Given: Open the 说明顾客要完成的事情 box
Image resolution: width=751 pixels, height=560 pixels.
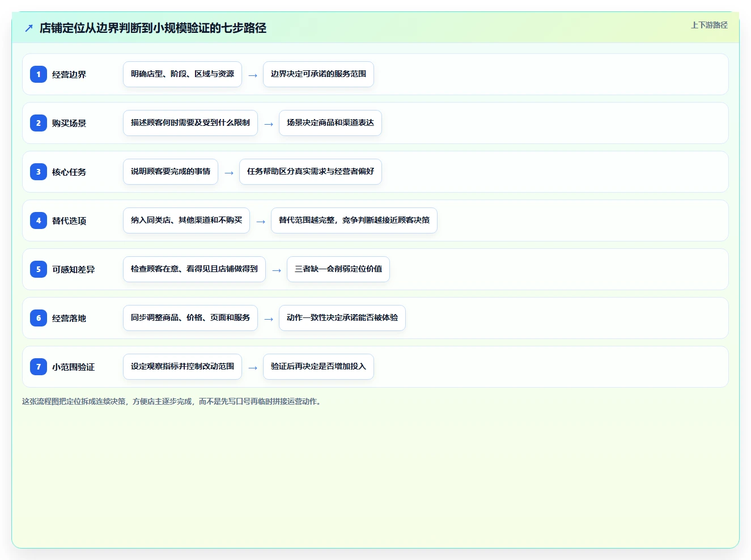Looking at the screenshot, I should click(171, 172).
